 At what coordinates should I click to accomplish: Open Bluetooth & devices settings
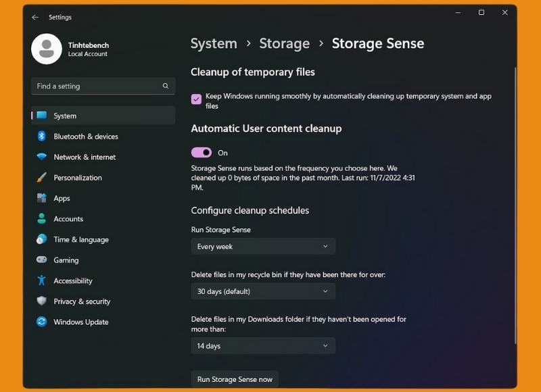pos(103,136)
